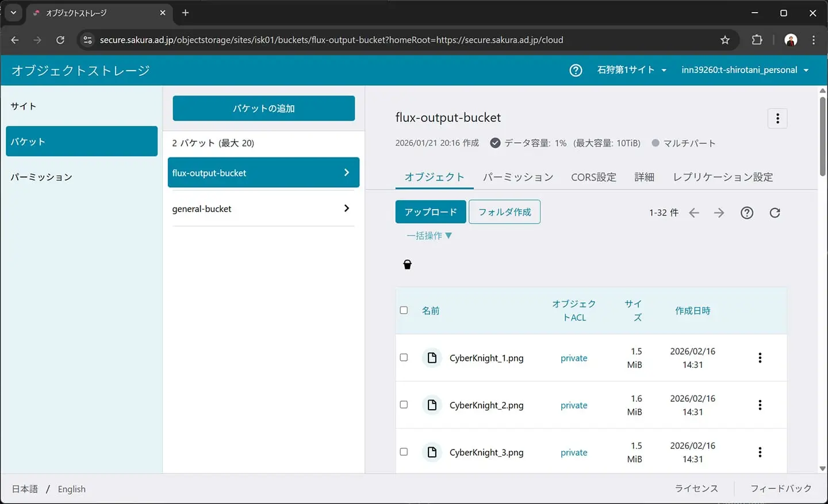
Task: Expand the 一括操作 bulk actions menu
Action: (x=429, y=236)
